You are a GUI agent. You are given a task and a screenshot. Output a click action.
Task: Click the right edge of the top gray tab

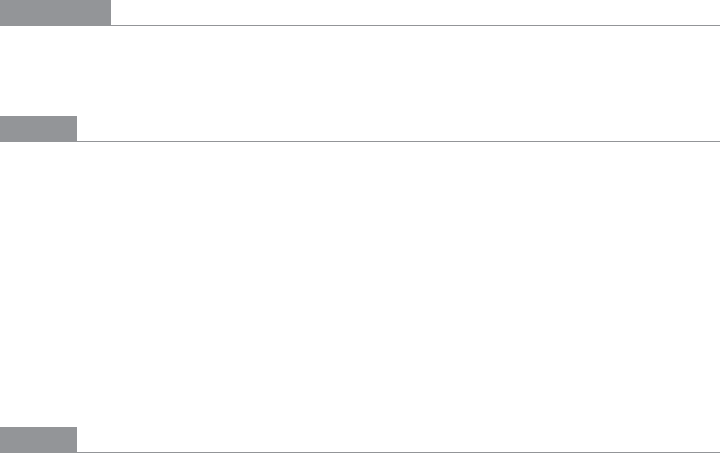110,12
